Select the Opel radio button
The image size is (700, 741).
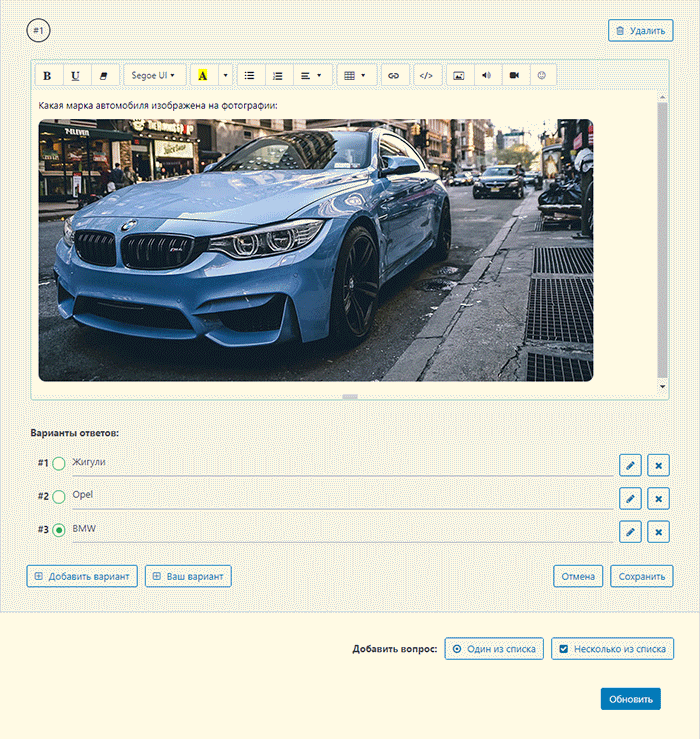point(59,497)
